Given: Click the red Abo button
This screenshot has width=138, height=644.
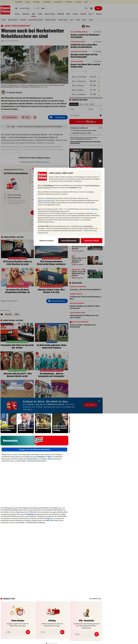Looking at the screenshot, I should [98, 8].
